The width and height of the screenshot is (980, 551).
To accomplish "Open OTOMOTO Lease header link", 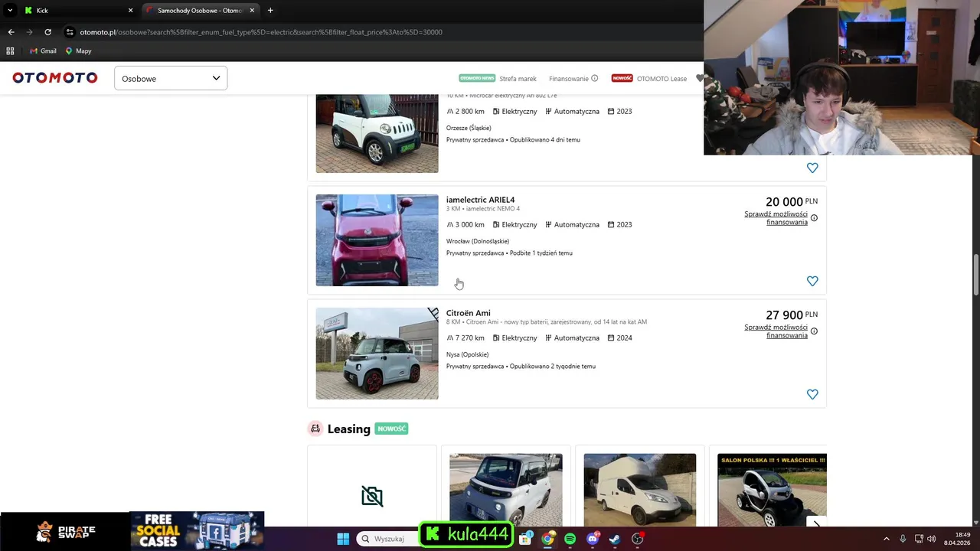I will pos(661,79).
